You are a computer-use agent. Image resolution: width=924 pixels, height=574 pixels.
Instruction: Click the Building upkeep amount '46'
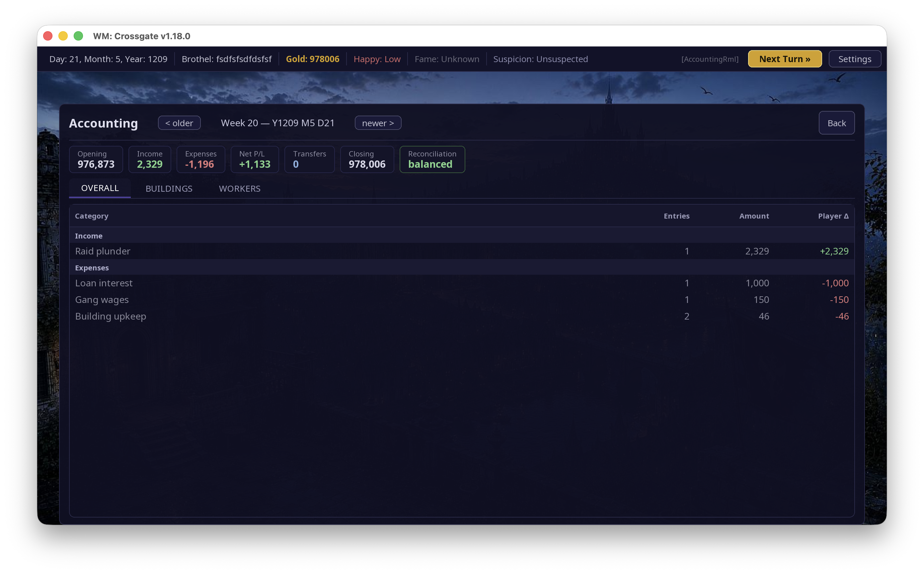764,316
